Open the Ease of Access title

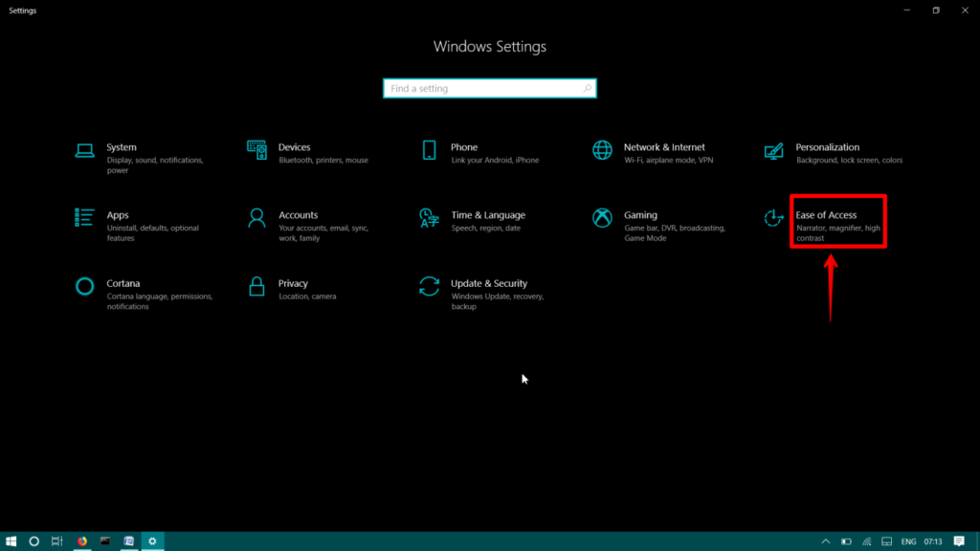tap(826, 215)
